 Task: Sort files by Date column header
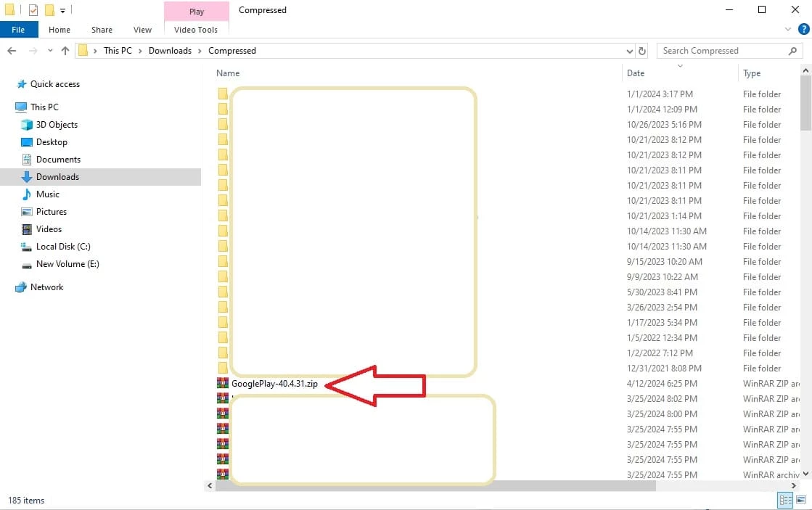pyautogui.click(x=636, y=73)
